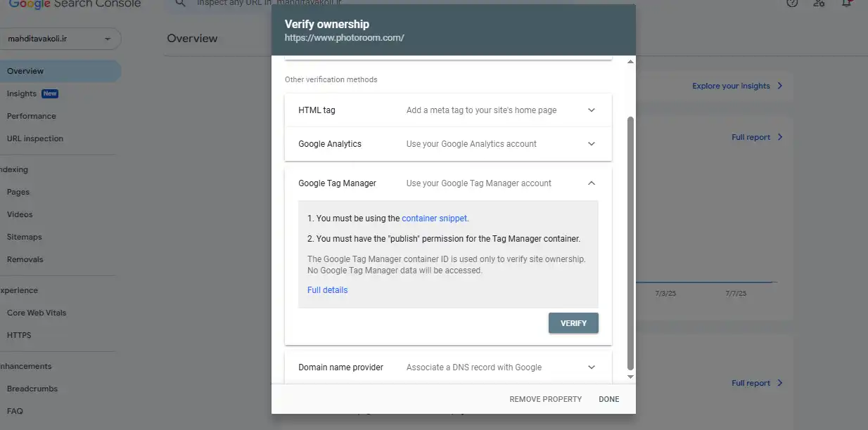The width and height of the screenshot is (868, 430).
Task: Open the container snippet link
Action: [x=434, y=219]
